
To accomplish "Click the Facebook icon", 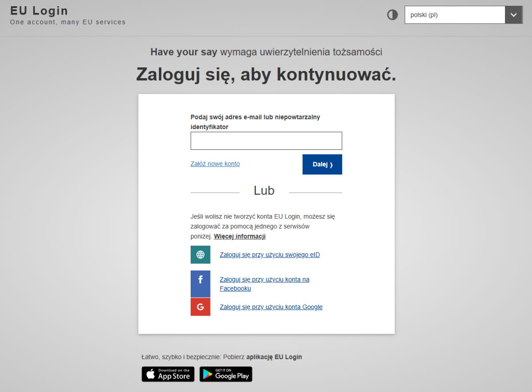I will 200,284.
